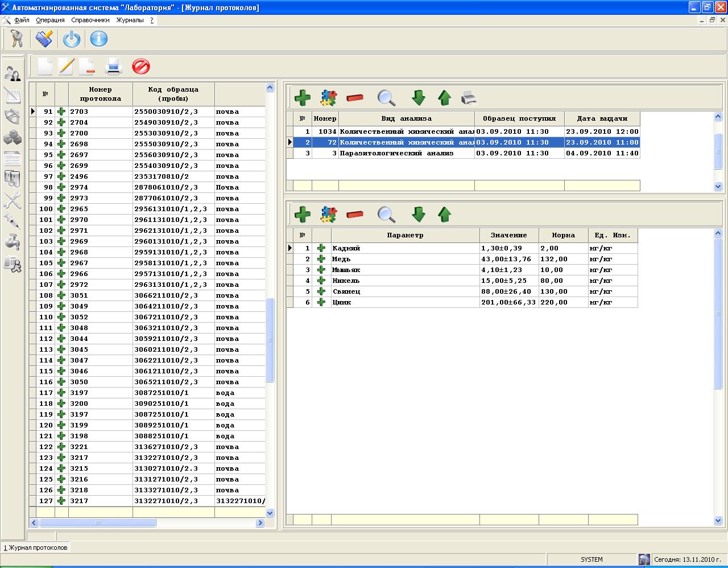The image size is (728, 568).
Task: Open the blue info icon
Action: coord(98,39)
